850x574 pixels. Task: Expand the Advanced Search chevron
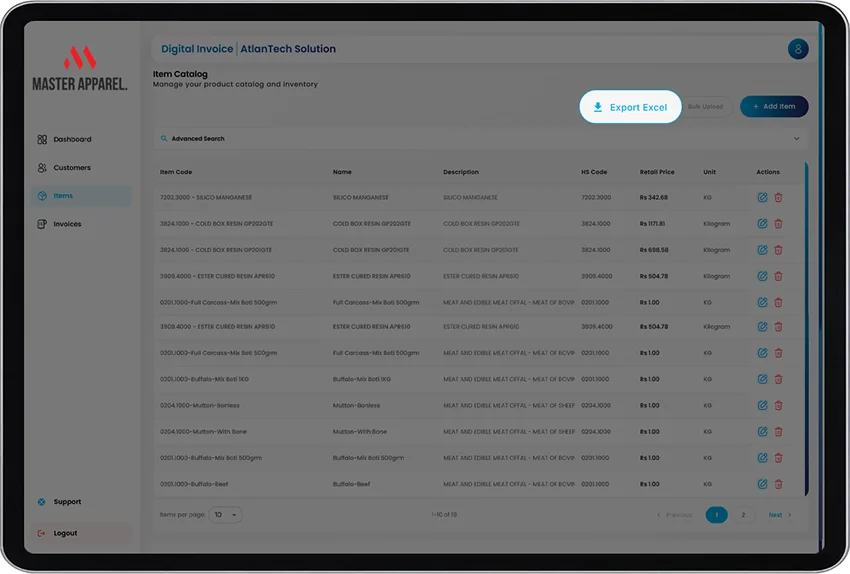[796, 139]
